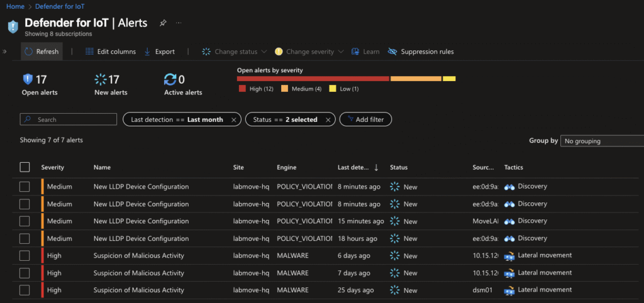Check the alert detected 7 days ago
The image size is (644, 303).
[25, 273]
